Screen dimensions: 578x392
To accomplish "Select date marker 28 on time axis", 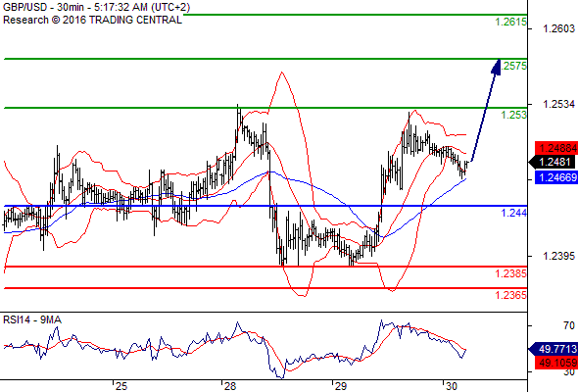I will click(230, 386).
